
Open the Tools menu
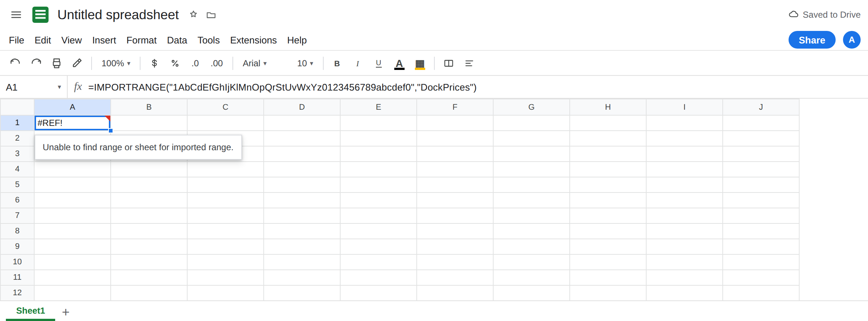pyautogui.click(x=209, y=40)
